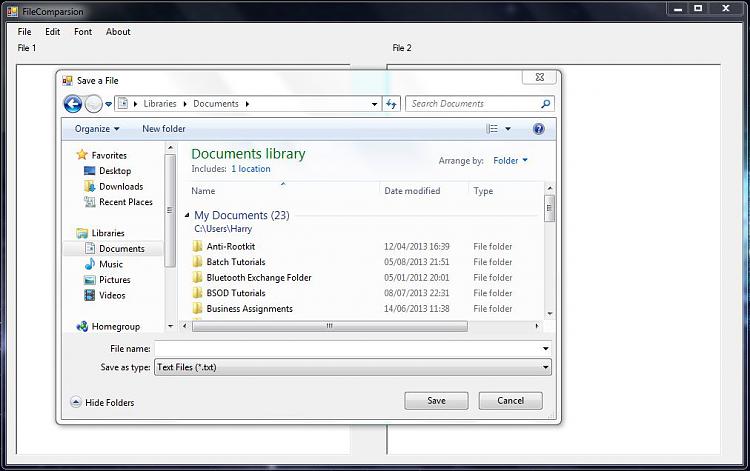
Task: Click the forward navigation button in dialog
Action: pos(93,104)
